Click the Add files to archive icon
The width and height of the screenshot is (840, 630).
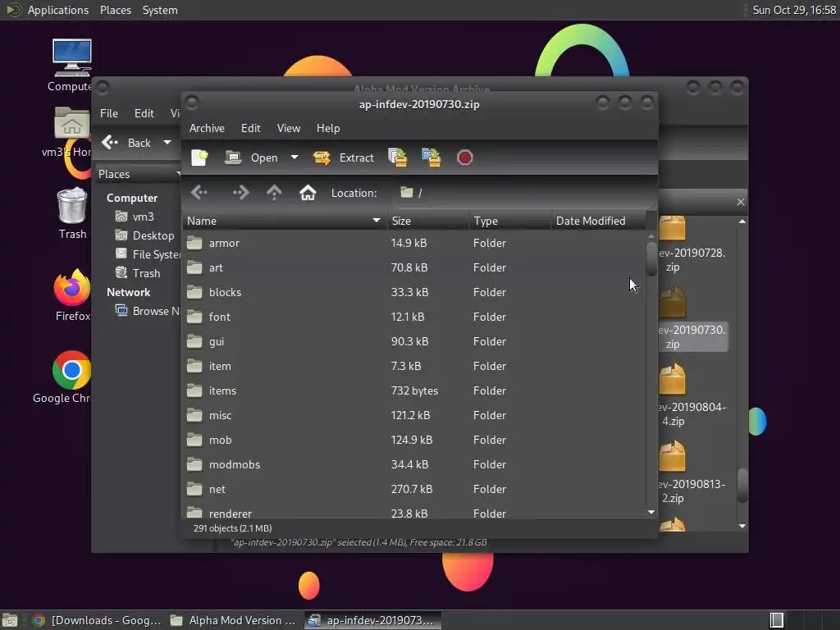[398, 157]
